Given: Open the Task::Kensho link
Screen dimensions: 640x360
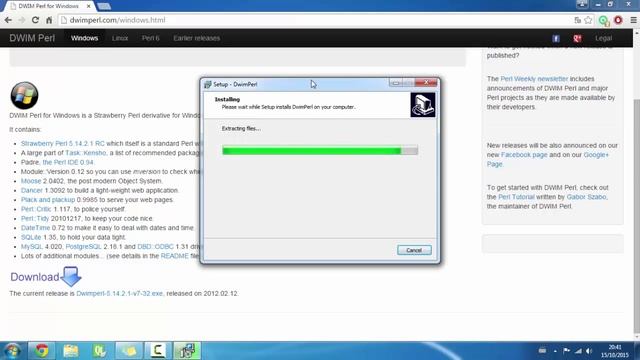Looking at the screenshot, I should tap(85, 153).
